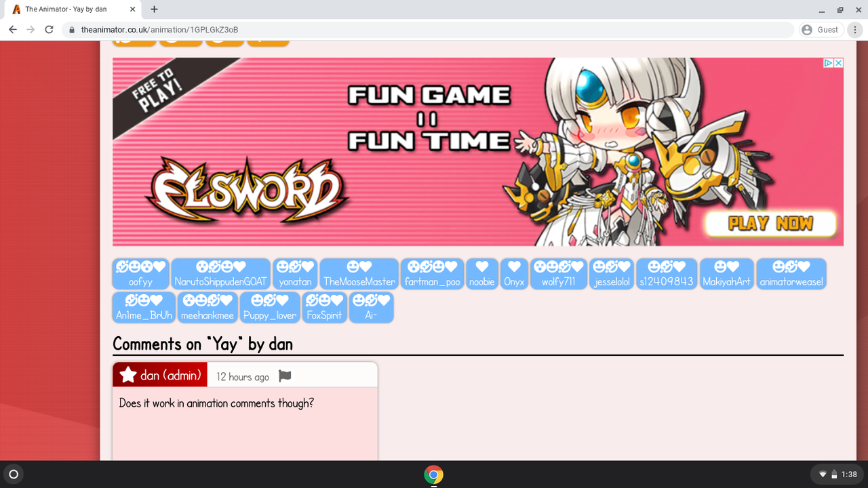Focus the address bar URL field
This screenshot has width=868, height=488.
coord(428,30)
